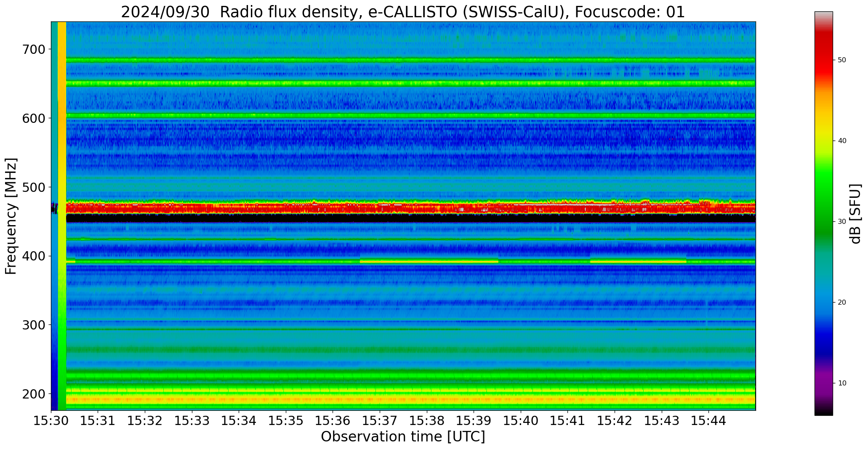This screenshot has width=868, height=449.
Task: Click the 15:39 time tick label
Action: click(474, 420)
